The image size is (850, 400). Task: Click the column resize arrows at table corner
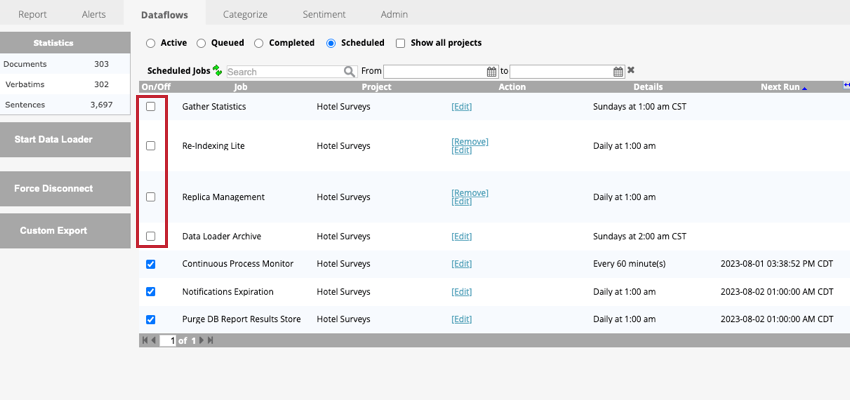846,86
